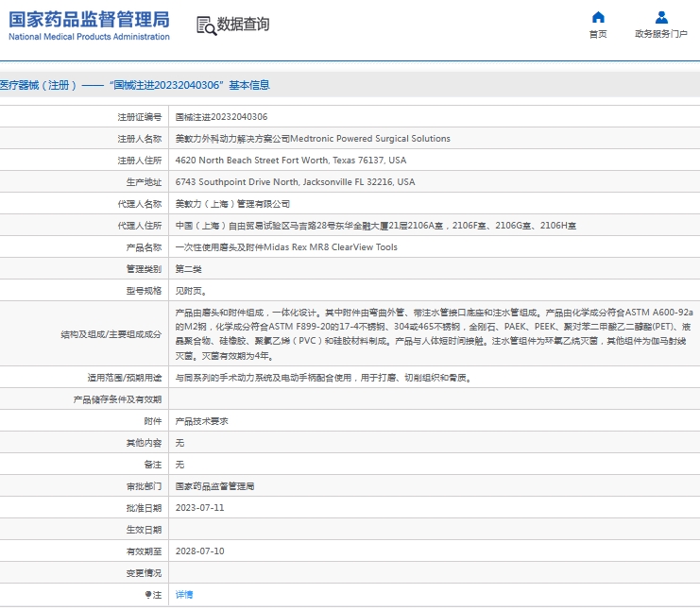
Task: Click the 管理类别 row label
Action: pos(144,269)
